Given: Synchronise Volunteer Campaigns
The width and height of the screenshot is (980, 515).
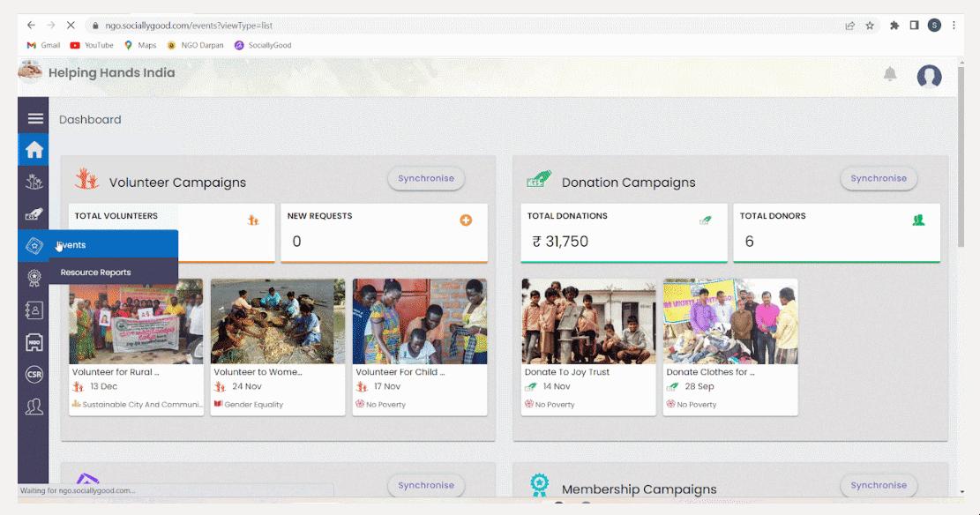Looking at the screenshot, I should point(426,179).
